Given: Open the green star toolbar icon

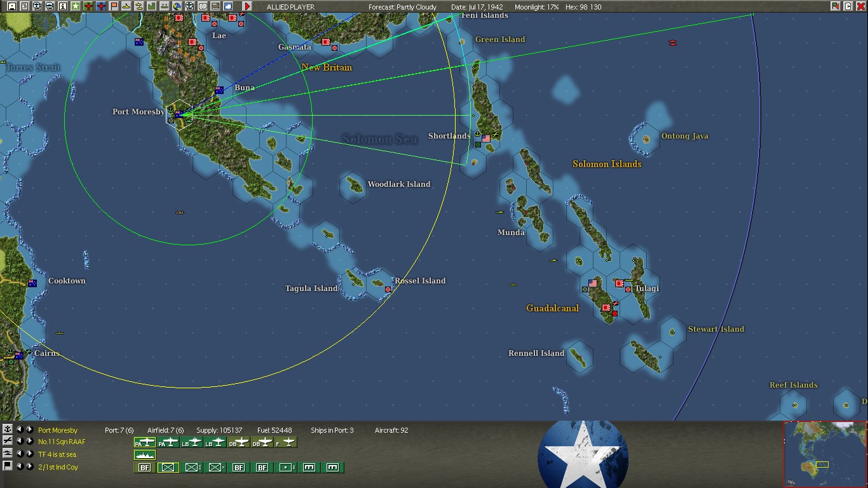Looking at the screenshot, I should [76, 6].
